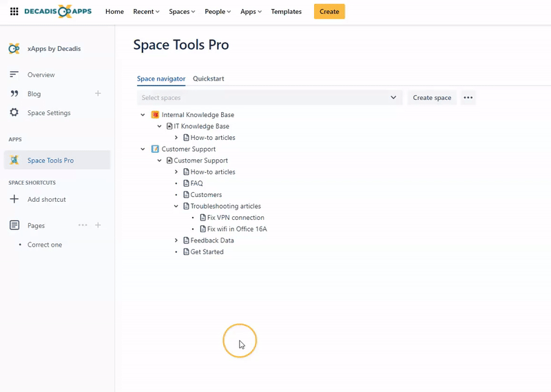Click the Get Started page icon
551x392 pixels.
(x=186, y=251)
